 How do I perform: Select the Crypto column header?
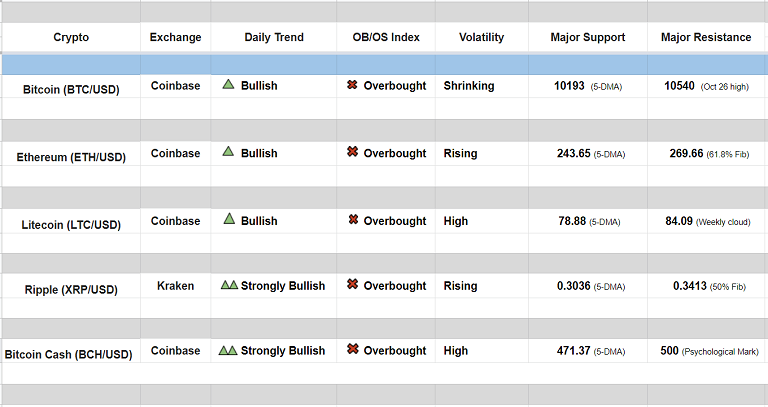71,38
